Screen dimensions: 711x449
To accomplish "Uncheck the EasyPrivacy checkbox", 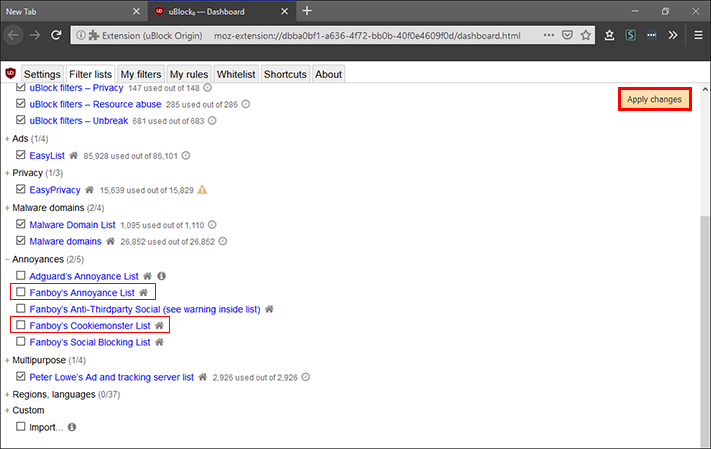I will point(20,189).
